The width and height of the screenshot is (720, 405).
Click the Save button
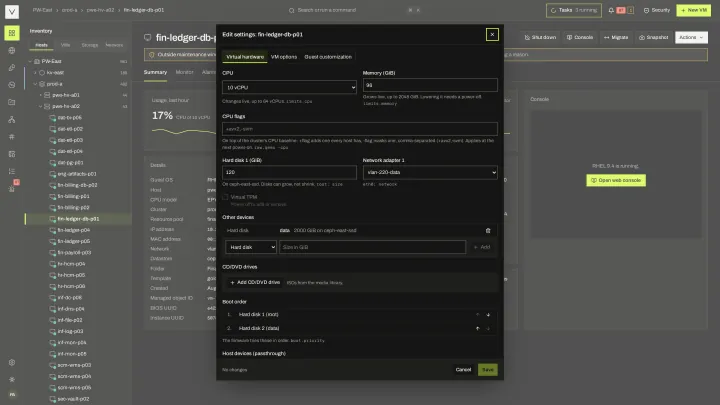(x=488, y=370)
